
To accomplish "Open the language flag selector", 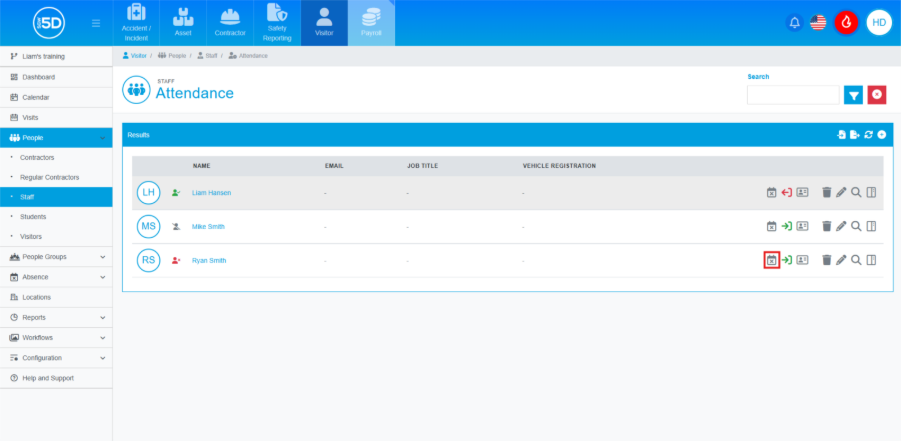I will pos(819,22).
